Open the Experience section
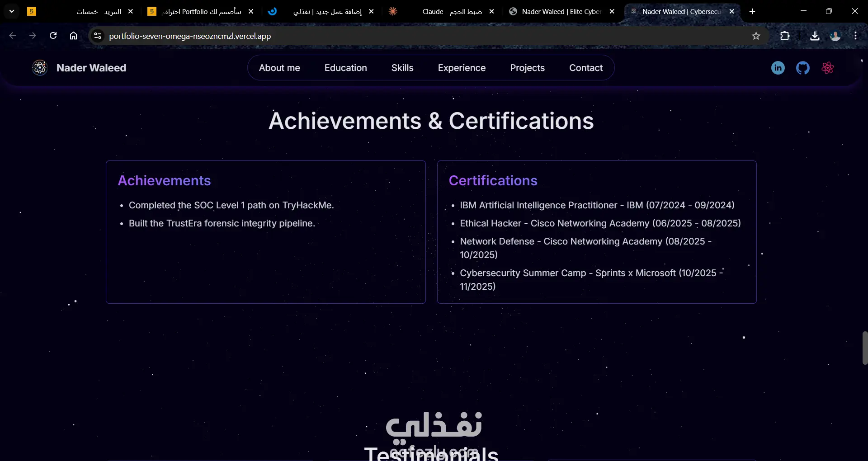 click(462, 68)
